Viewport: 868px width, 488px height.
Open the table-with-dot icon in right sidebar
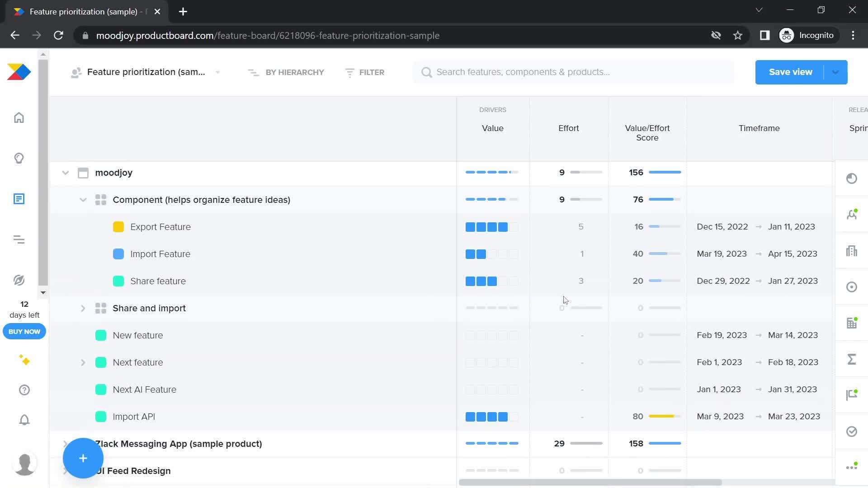pyautogui.click(x=852, y=323)
